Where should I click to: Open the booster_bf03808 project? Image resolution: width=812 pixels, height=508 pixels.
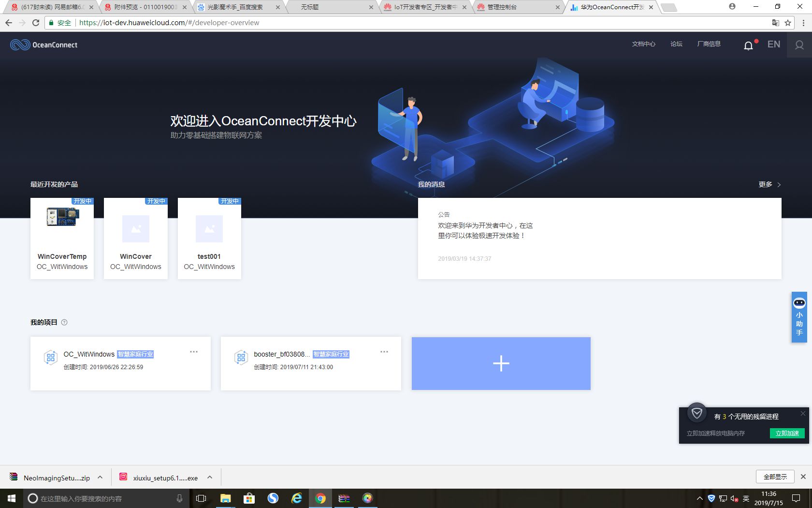(311, 363)
